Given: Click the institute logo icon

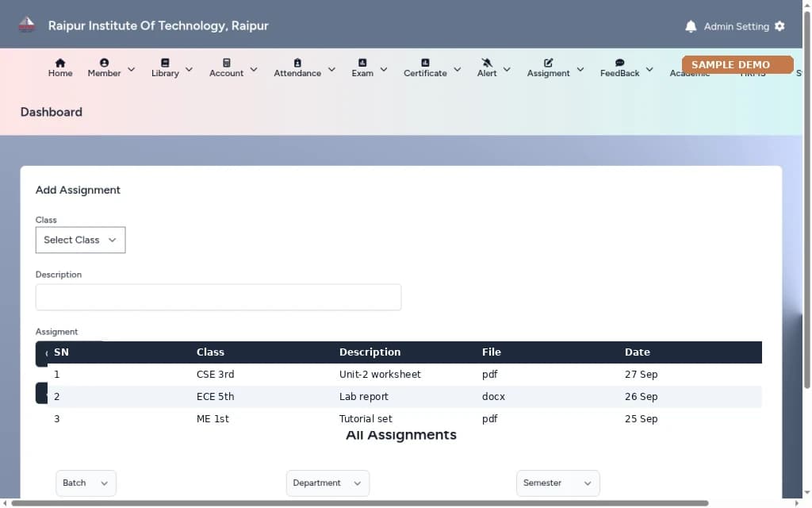Looking at the screenshot, I should [26, 25].
